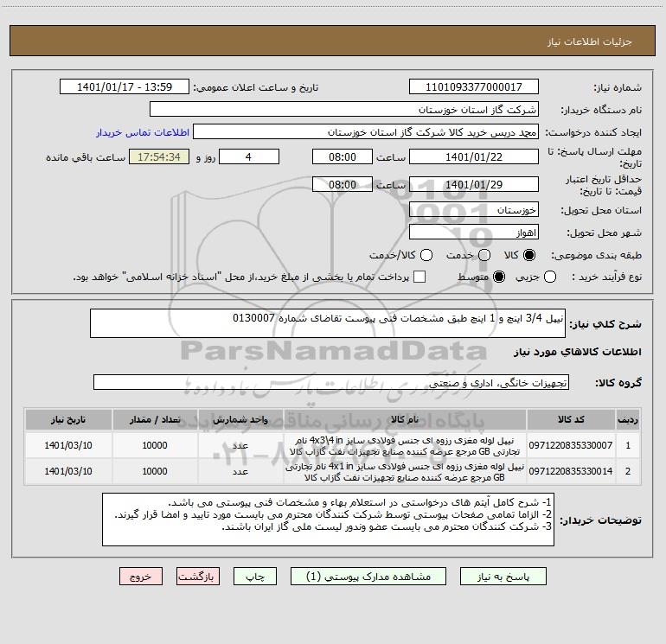Click the ردیف column header
The width and height of the screenshot is (666, 644).
click(628, 419)
